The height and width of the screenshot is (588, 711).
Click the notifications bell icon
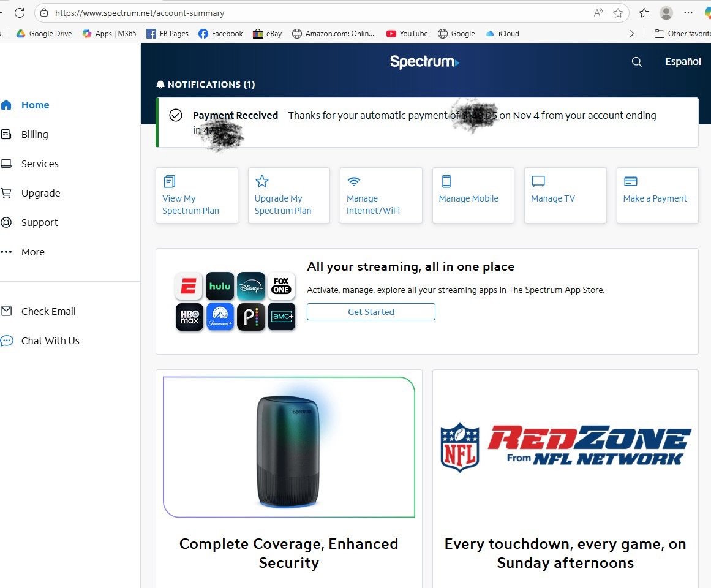[160, 84]
